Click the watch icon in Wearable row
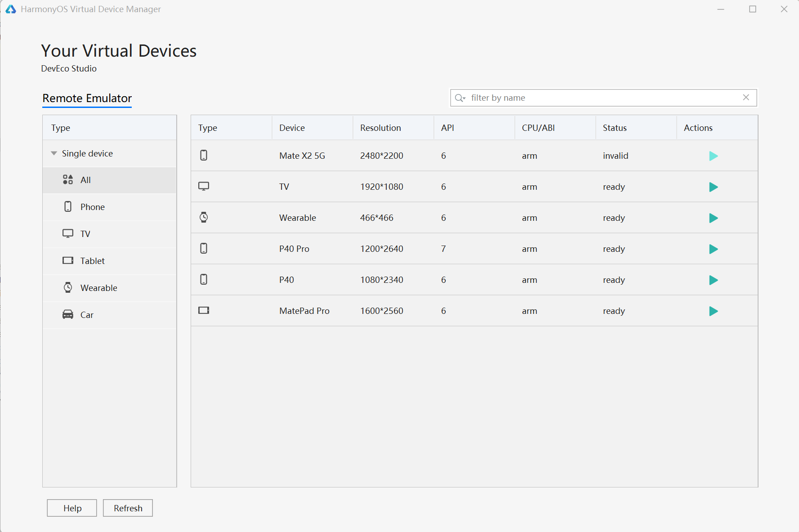The width and height of the screenshot is (799, 532). pos(204,217)
